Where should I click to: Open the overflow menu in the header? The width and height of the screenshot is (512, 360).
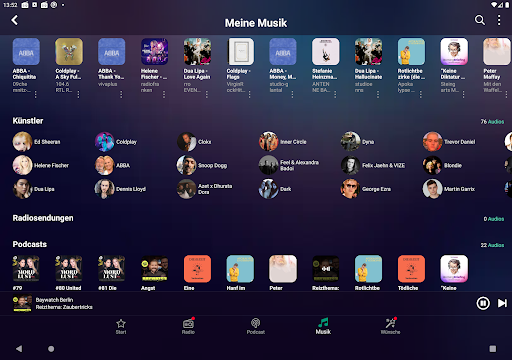click(499, 20)
